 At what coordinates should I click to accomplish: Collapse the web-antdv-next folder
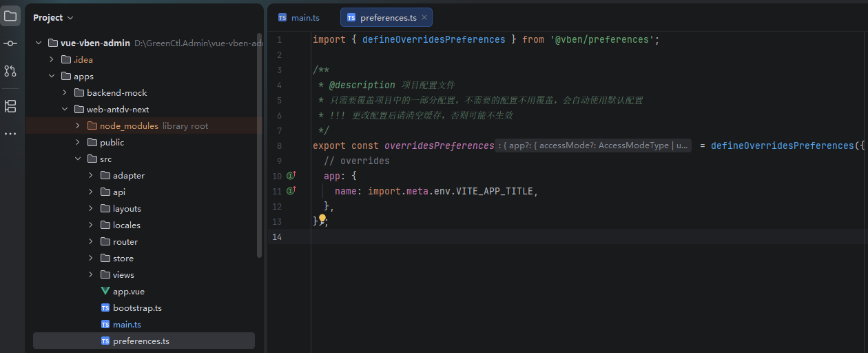(65, 109)
